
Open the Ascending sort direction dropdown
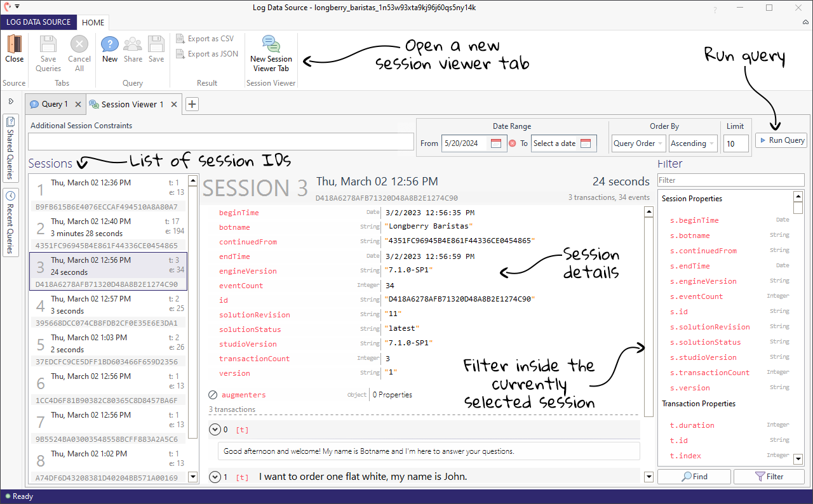click(x=693, y=143)
